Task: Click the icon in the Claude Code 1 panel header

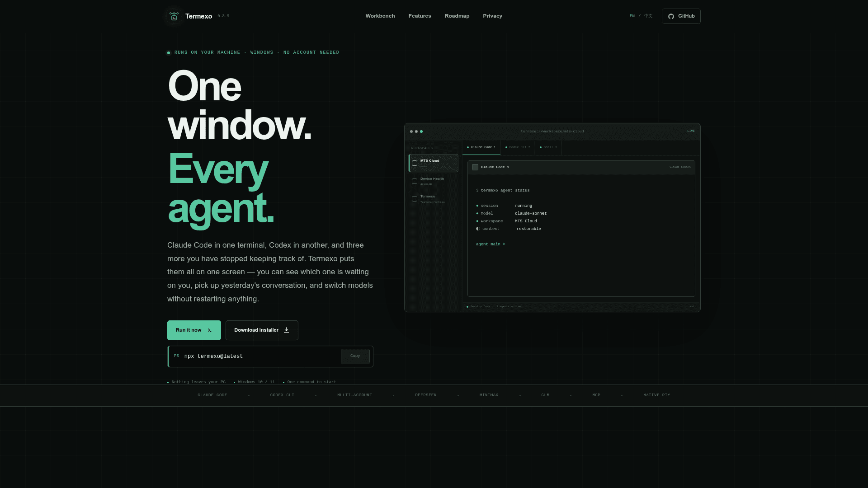Action: 475,167
